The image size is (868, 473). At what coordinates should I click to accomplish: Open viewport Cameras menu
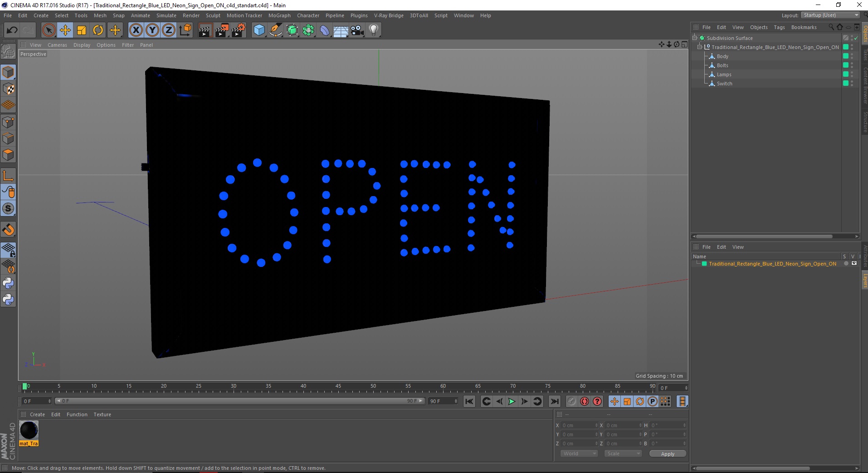coord(57,45)
